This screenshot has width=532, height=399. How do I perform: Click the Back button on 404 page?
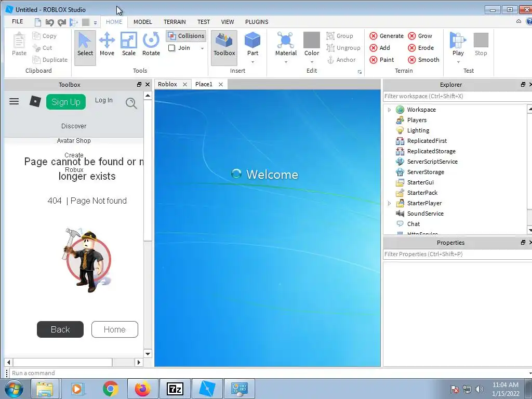coord(60,329)
